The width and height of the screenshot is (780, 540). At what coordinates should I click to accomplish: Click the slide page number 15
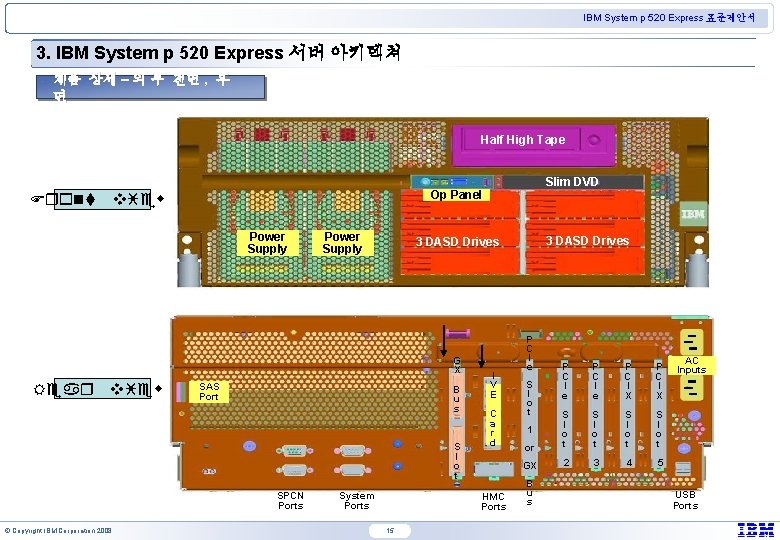pos(390,531)
